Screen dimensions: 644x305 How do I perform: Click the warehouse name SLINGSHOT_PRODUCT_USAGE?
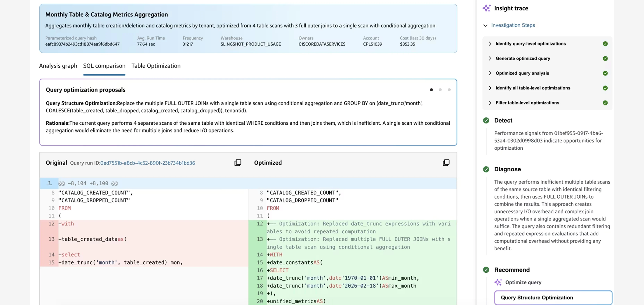pos(251,44)
